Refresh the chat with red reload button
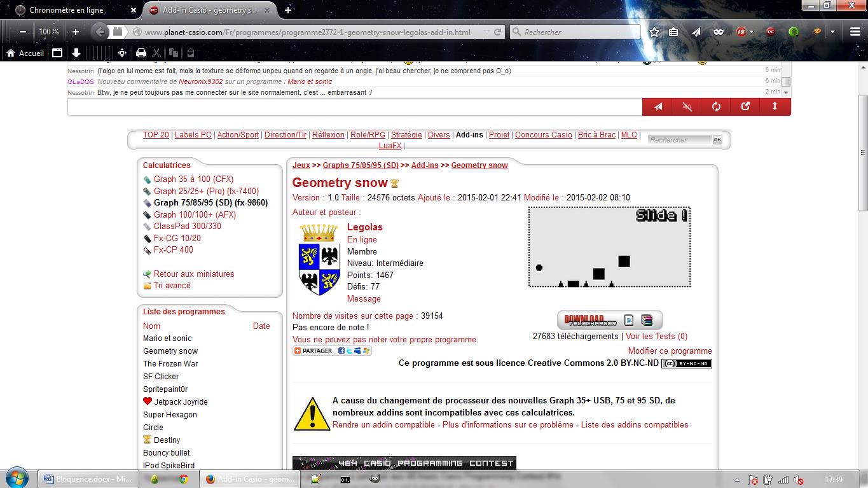Viewport: 868px width, 488px height. pyautogui.click(x=716, y=107)
